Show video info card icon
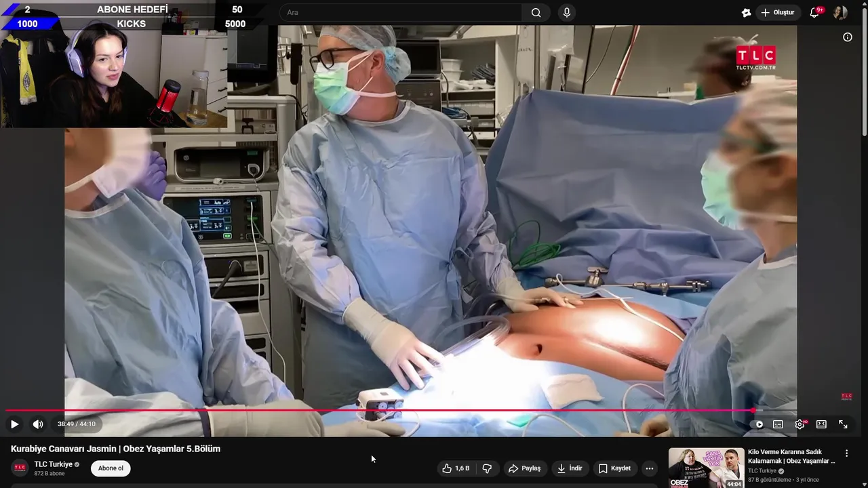The height and width of the screenshot is (488, 868). 847,37
